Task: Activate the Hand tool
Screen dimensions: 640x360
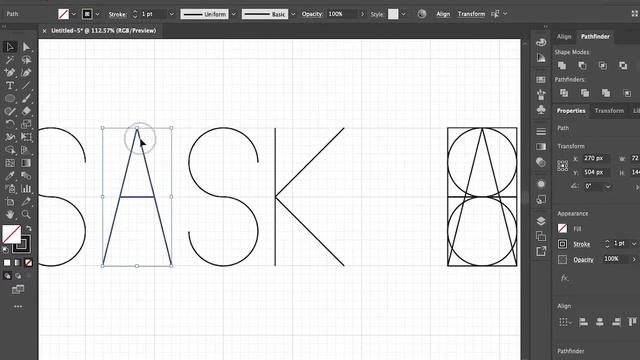Action: point(10,214)
